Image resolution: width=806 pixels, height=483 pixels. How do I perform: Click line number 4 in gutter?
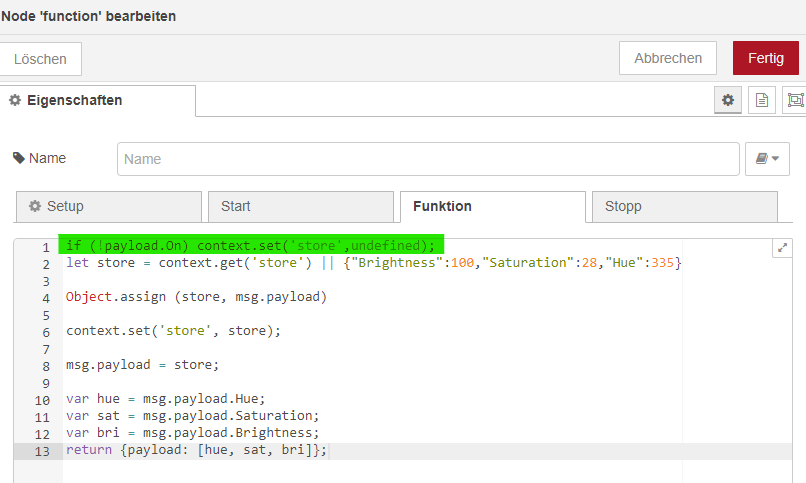(x=46, y=299)
